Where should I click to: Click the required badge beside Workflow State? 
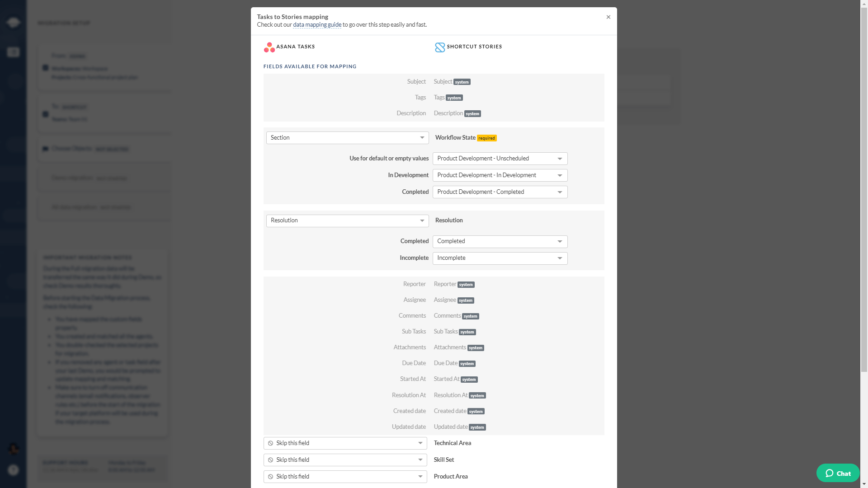pyautogui.click(x=487, y=138)
